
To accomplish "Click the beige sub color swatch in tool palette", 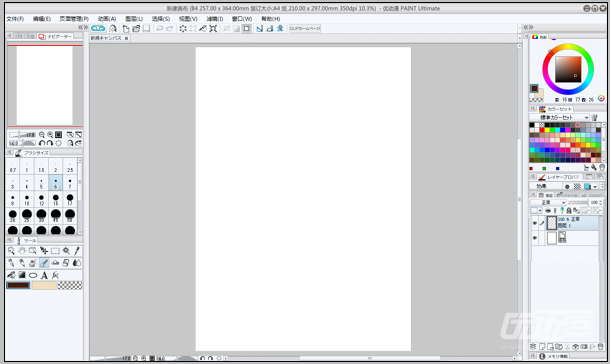I will tap(44, 285).
